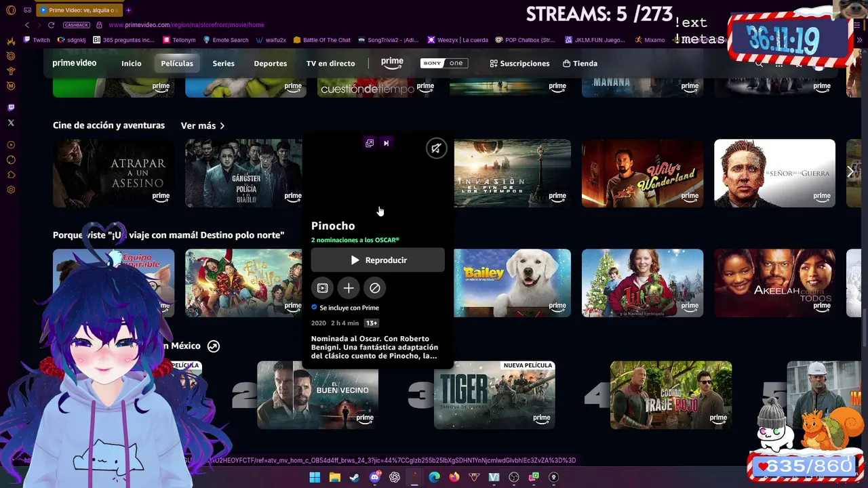The width and height of the screenshot is (868, 488).
Task: Open OBS Studio from the taskbar
Action: coord(514,477)
